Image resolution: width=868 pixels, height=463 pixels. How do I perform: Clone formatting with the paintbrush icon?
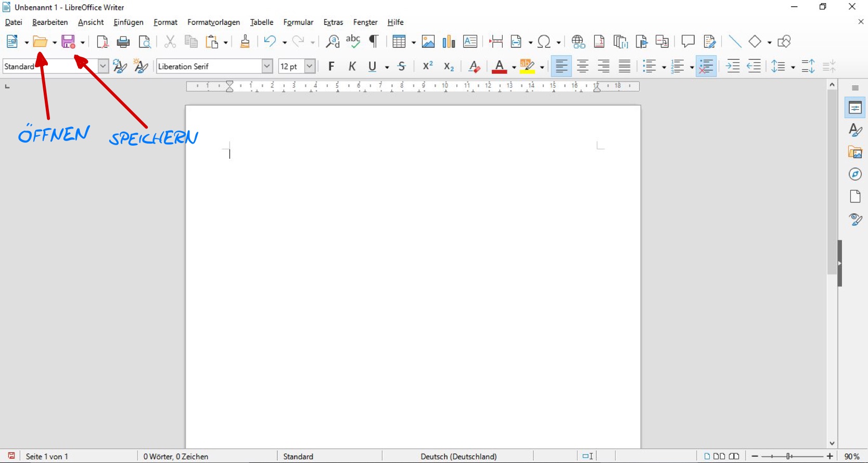tap(245, 42)
